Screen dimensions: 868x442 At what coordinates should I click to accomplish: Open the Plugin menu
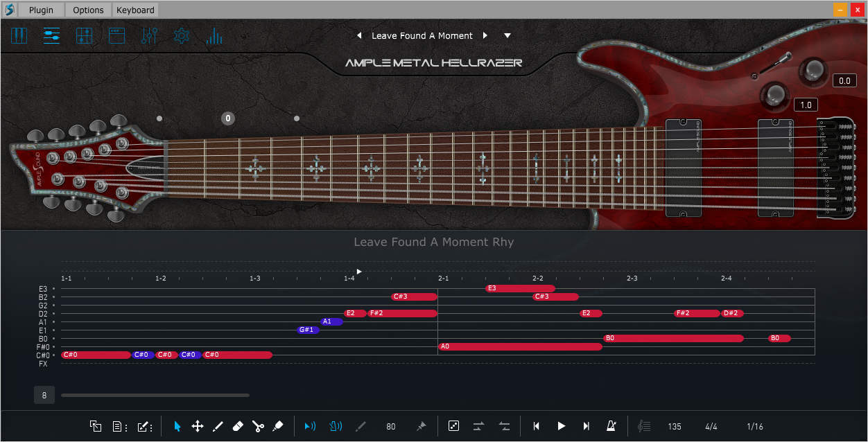41,10
